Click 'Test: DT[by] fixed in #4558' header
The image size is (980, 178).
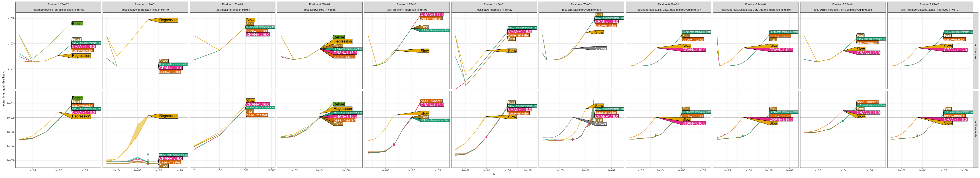(x=320, y=10)
